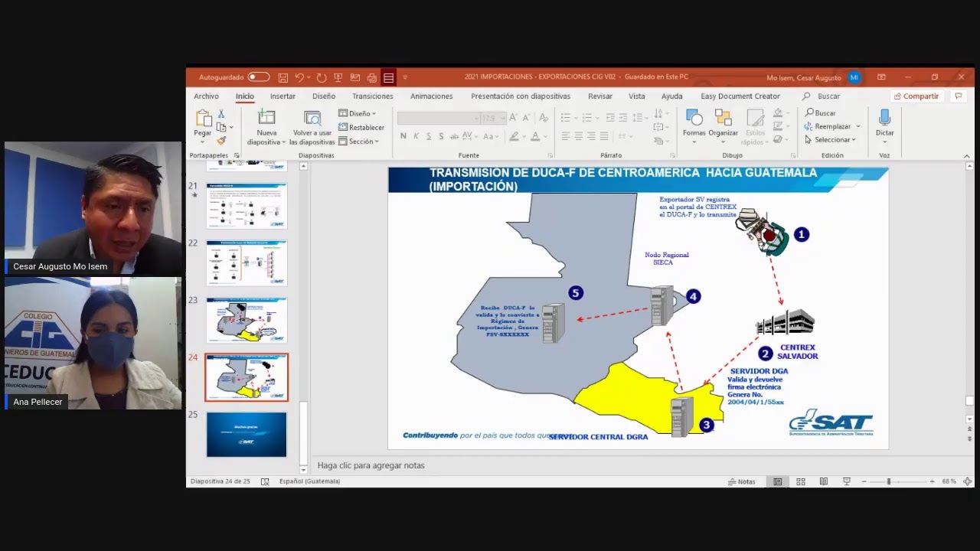Toggle underline S formatting

(429, 136)
